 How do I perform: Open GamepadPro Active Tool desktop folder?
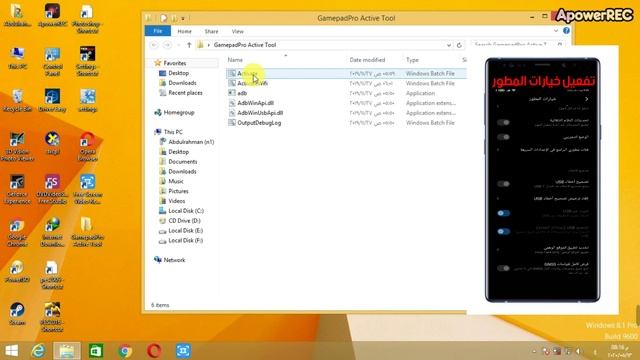pos(87,232)
